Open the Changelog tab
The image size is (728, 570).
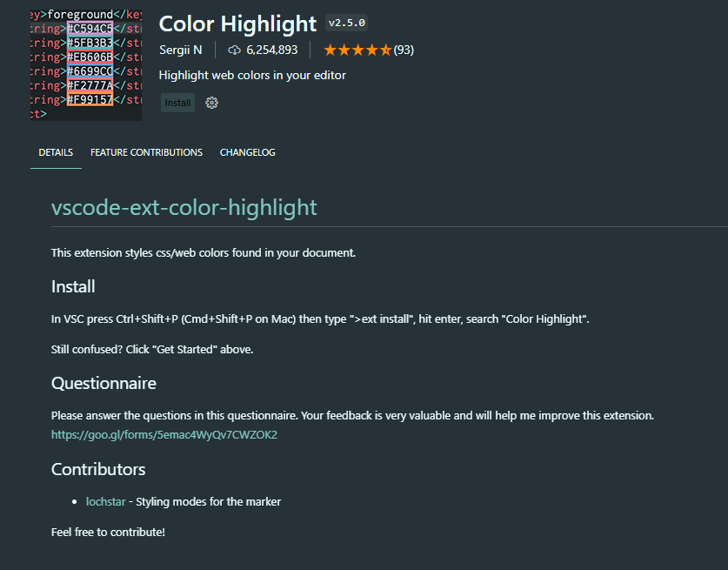pos(248,152)
